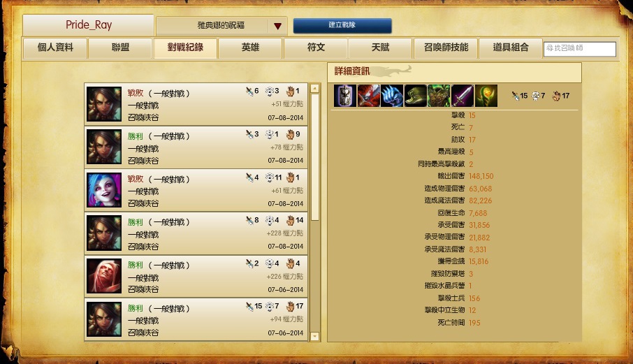Switch to the 個人資料 tab
The height and width of the screenshot is (364, 633).
55,48
